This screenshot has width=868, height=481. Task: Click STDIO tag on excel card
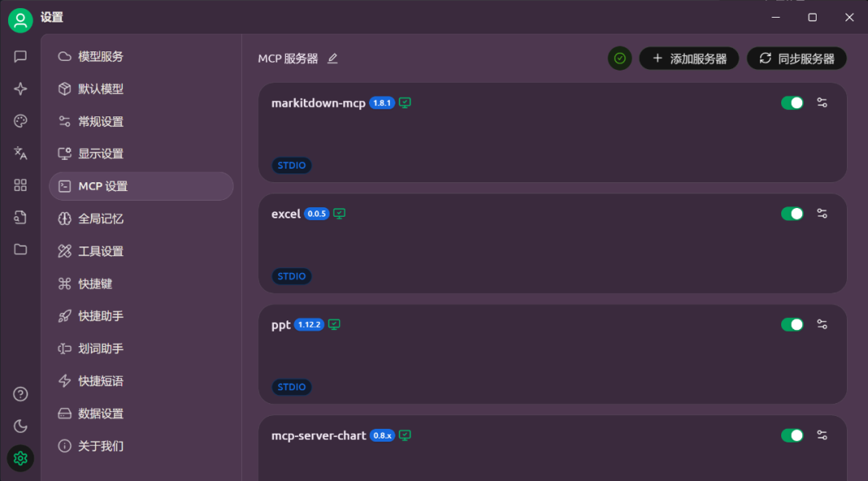tap(292, 276)
